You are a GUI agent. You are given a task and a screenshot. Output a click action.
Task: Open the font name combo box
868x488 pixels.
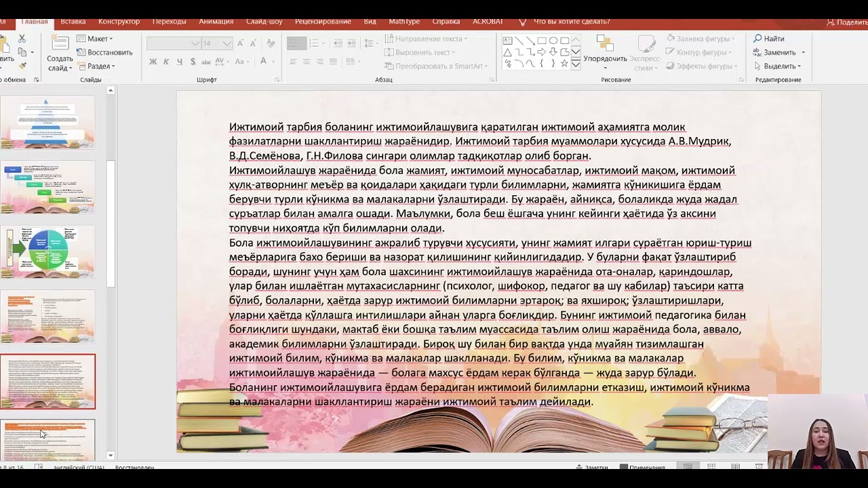(x=174, y=43)
